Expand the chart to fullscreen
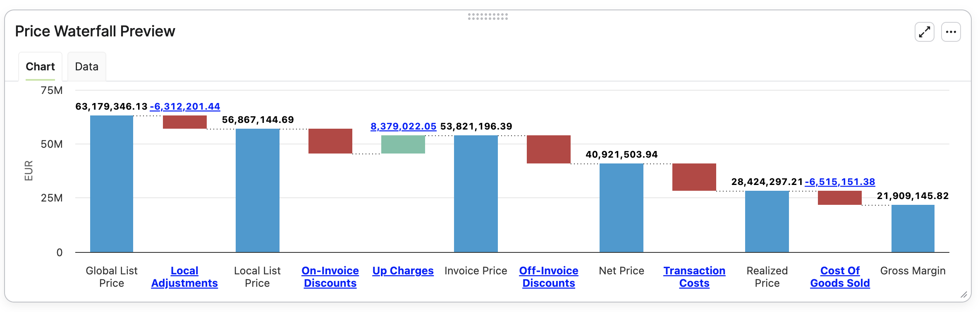 pyautogui.click(x=924, y=32)
